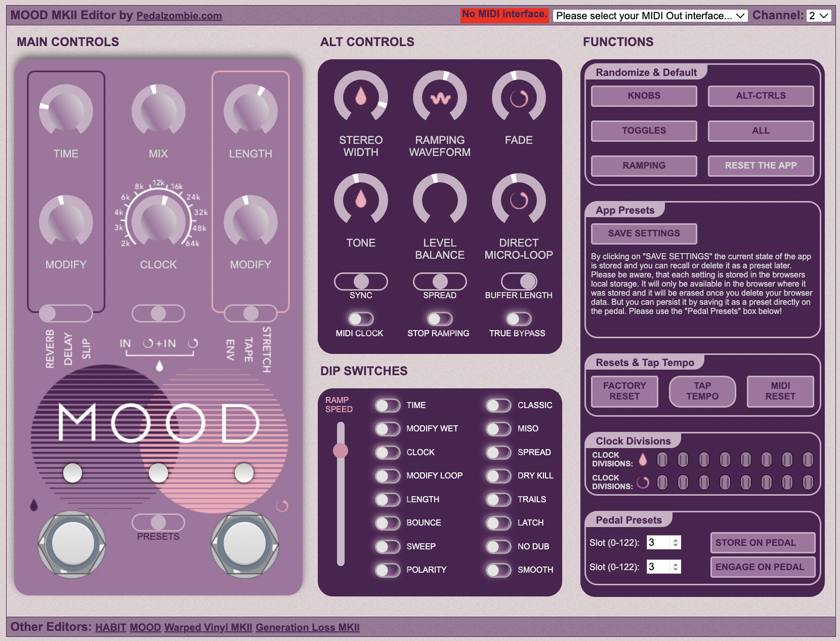The width and height of the screenshot is (840, 641).
Task: Toggle the BUFFER LENGTH switch
Action: click(x=519, y=281)
